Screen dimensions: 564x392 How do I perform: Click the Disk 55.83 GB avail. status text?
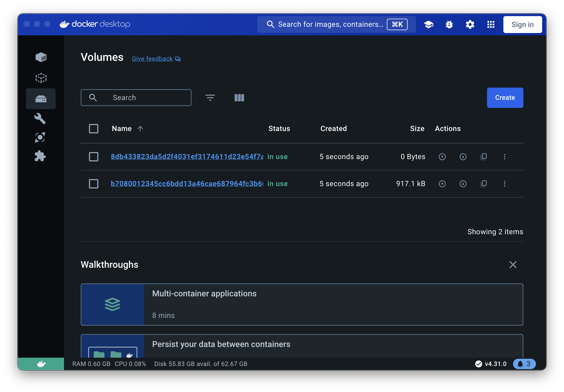coord(201,364)
